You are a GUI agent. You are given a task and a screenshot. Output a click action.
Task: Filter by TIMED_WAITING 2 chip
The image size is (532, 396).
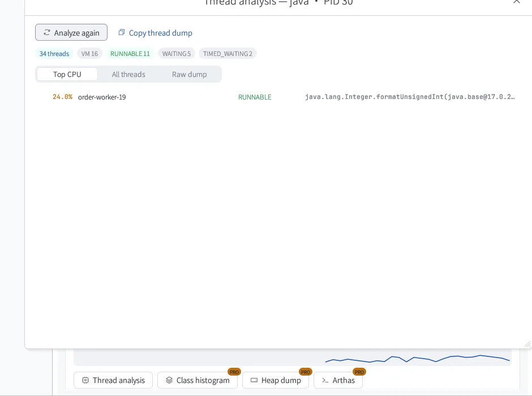228,54
